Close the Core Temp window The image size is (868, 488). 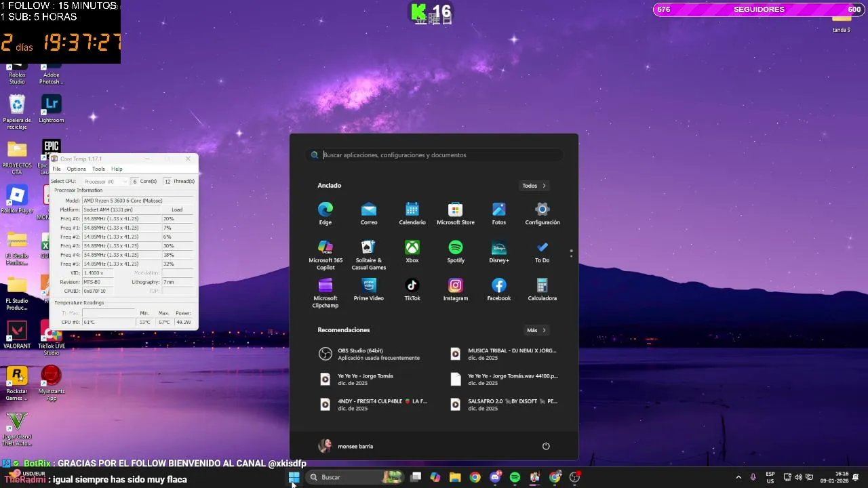point(188,159)
